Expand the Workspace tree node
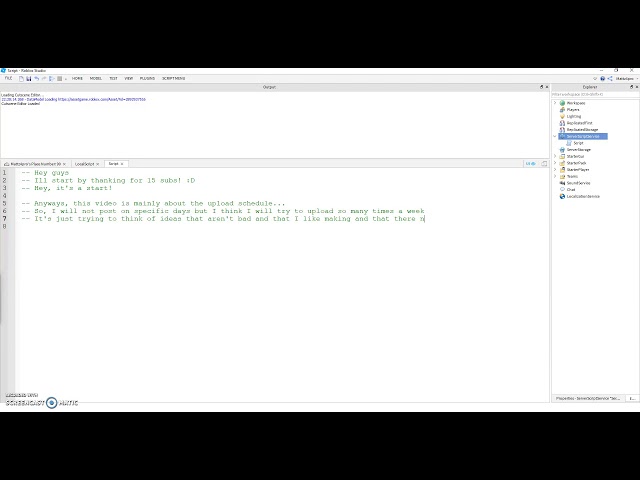640x480 pixels. coord(555,103)
